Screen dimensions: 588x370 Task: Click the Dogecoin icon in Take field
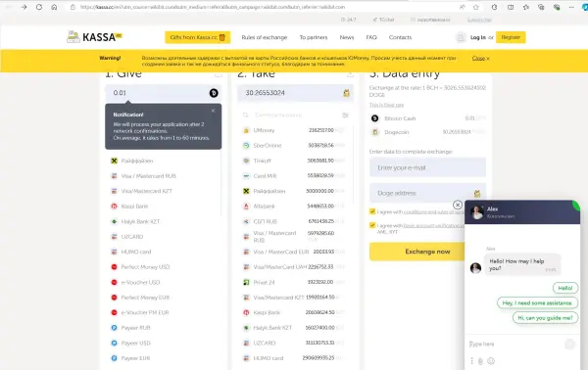[x=347, y=93]
